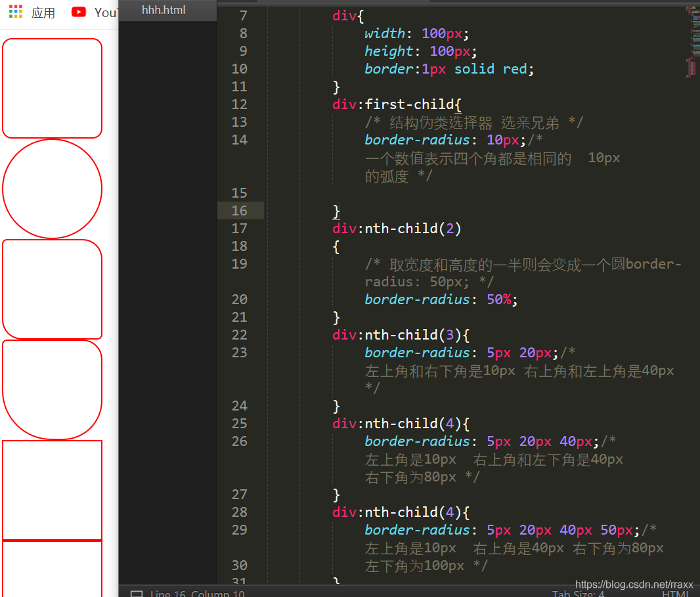Click line number 23 in the gutter
Screen dimensions: 700x597
pos(239,353)
